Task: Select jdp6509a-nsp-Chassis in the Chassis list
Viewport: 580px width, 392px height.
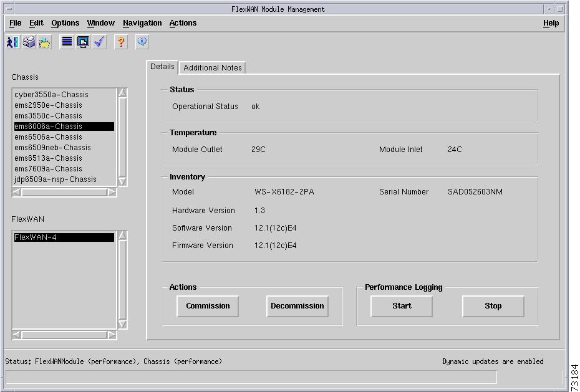Action: pos(64,179)
